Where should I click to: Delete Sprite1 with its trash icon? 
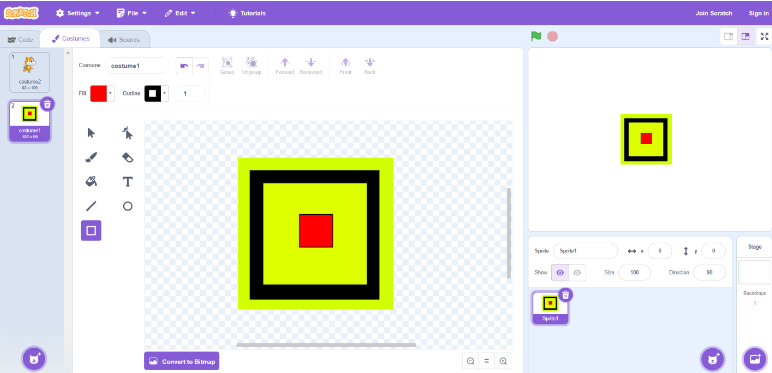tap(566, 295)
